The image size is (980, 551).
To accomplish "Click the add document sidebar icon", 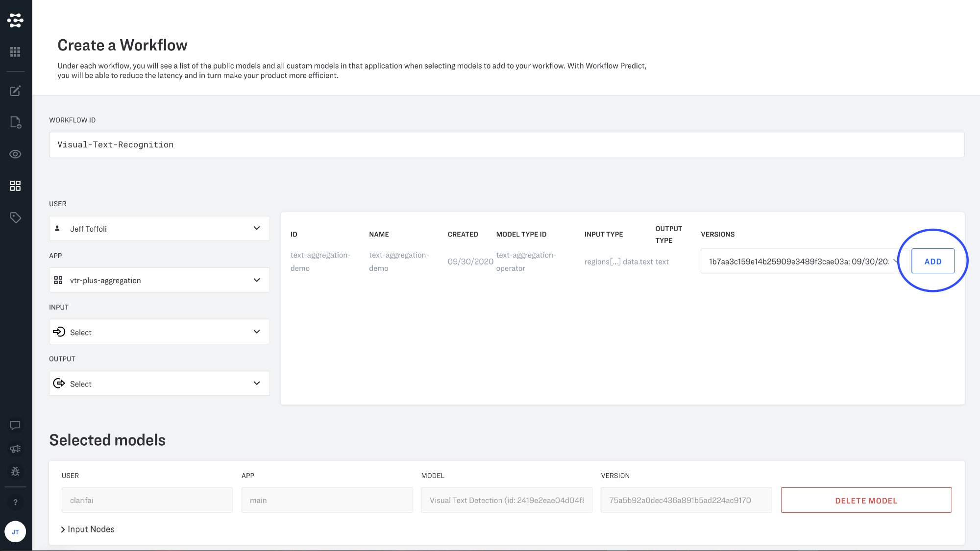I will pyautogui.click(x=15, y=122).
